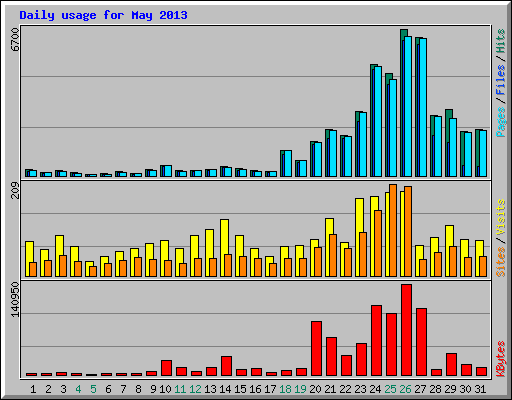512x400 pixels.
Task: Click day label 20 on the x-axis
Action: tap(315, 389)
